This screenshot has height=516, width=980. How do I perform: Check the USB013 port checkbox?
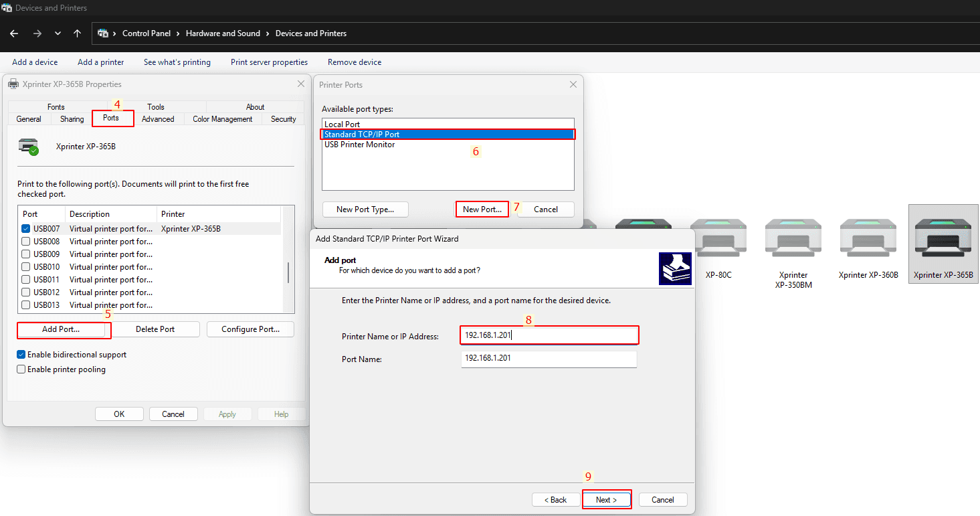[26, 305]
